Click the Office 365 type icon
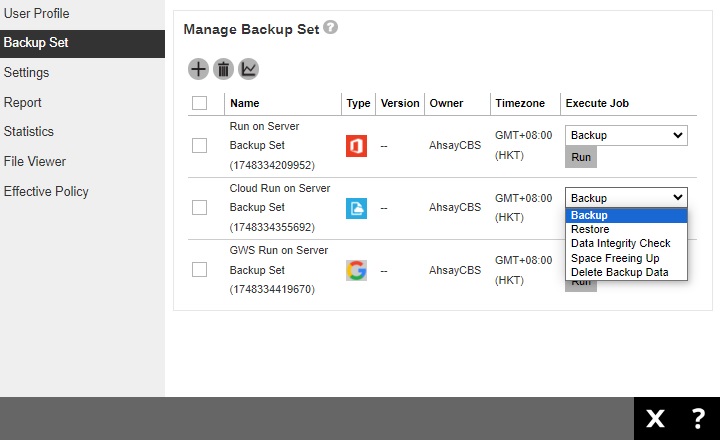This screenshot has width=720, height=440. tap(357, 146)
